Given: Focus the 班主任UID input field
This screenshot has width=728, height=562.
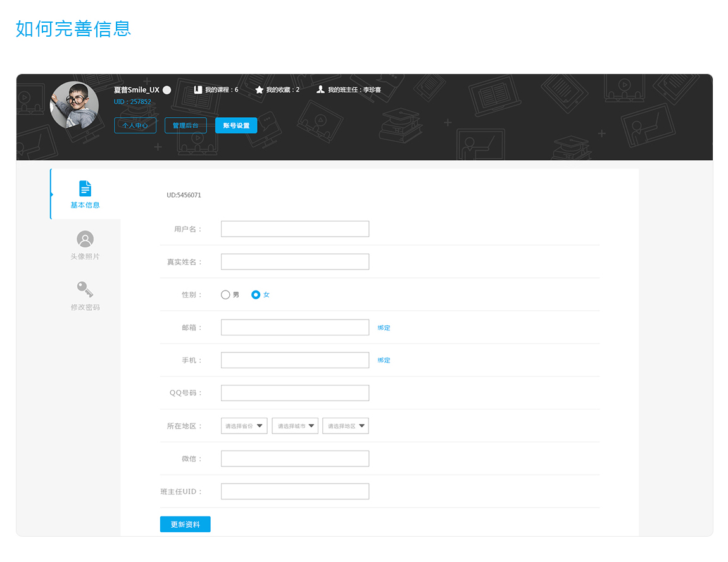Looking at the screenshot, I should (295, 492).
